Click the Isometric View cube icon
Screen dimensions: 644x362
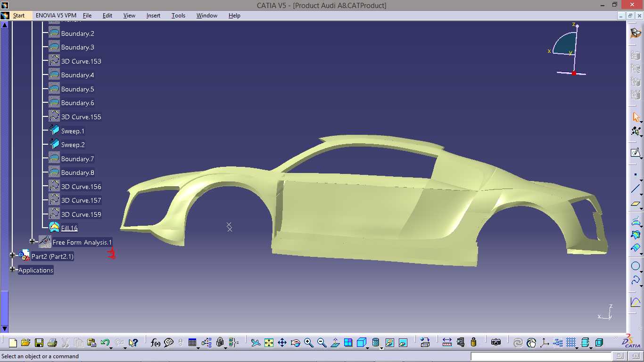(361, 343)
